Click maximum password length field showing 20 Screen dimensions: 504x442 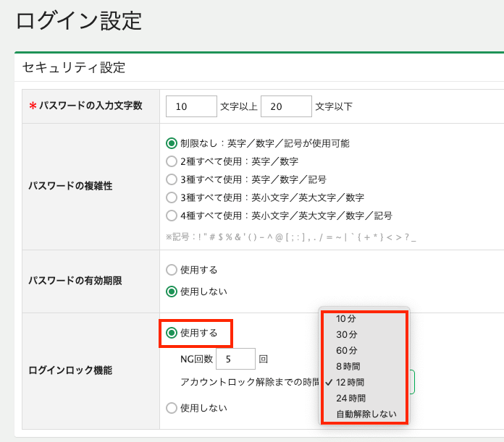(x=286, y=106)
